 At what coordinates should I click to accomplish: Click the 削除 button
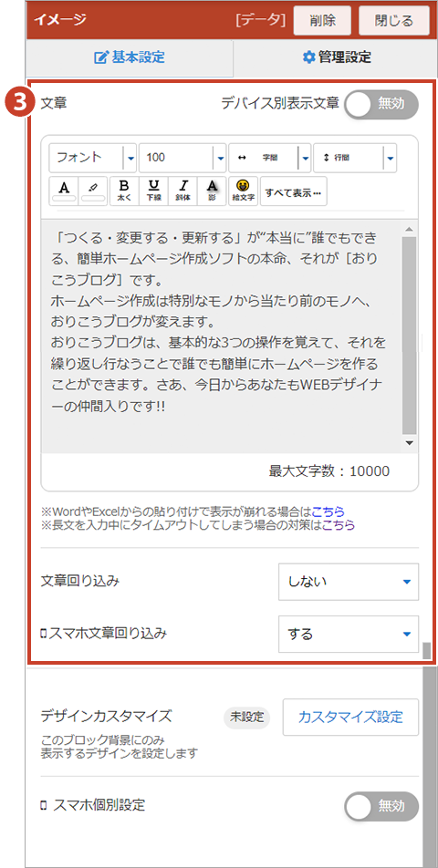pos(322,22)
